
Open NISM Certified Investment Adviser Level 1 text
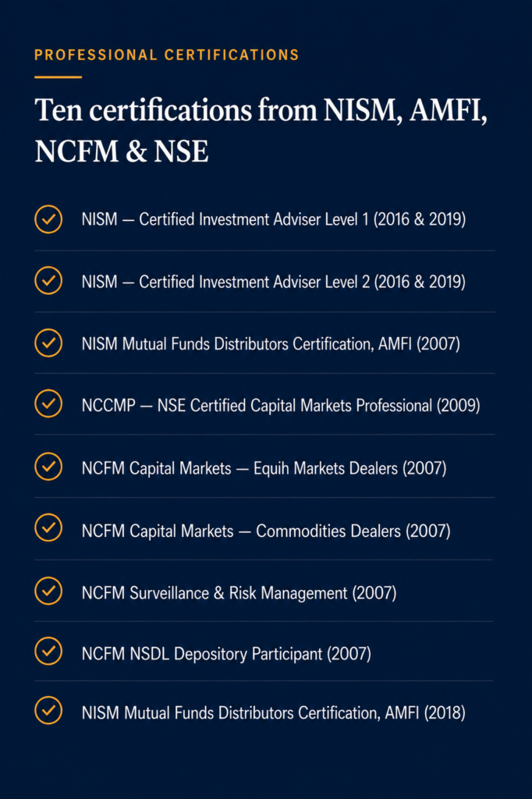coord(274,219)
